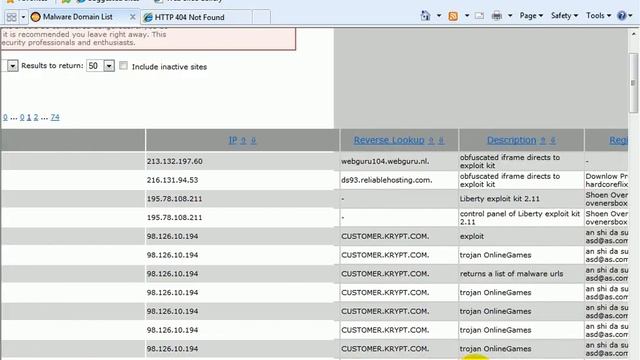Click the IP column header link
The image size is (640, 360).
coord(233,140)
